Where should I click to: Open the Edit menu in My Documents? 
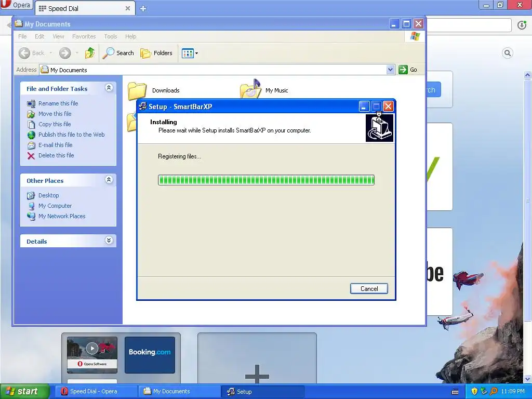pyautogui.click(x=39, y=36)
